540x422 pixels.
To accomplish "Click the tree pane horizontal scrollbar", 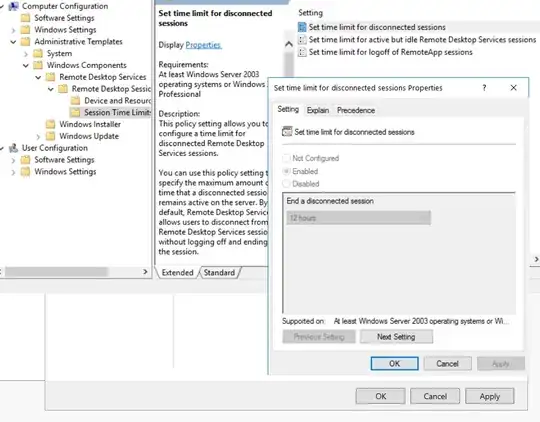I will pyautogui.click(x=75, y=272).
